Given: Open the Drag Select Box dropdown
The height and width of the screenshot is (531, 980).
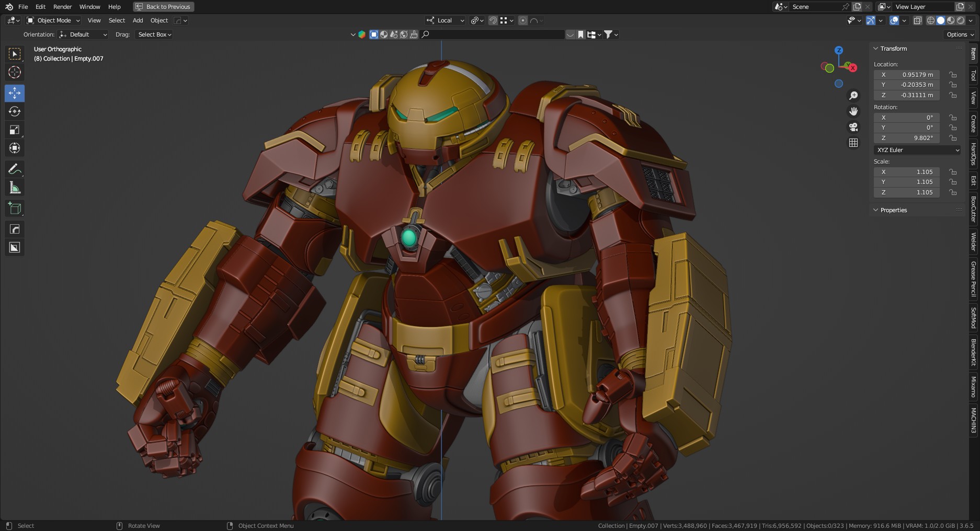Looking at the screenshot, I should pyautogui.click(x=154, y=34).
